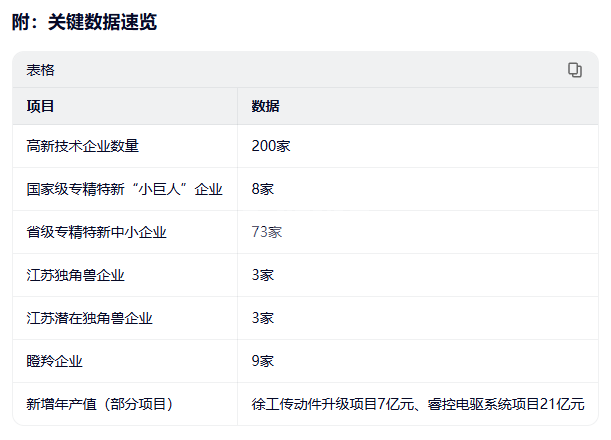Click the copy table icon
The width and height of the screenshot is (611, 440).
coord(574,70)
